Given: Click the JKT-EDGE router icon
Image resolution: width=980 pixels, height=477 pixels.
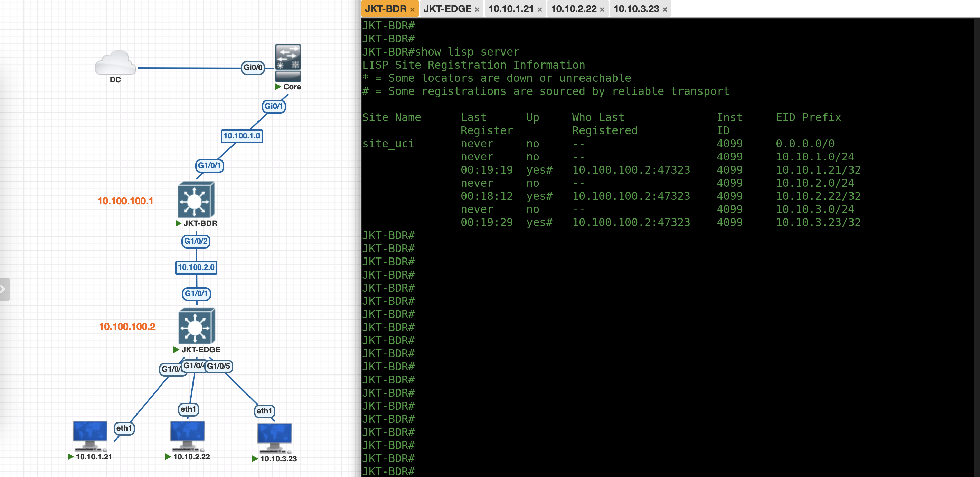Looking at the screenshot, I should (196, 326).
